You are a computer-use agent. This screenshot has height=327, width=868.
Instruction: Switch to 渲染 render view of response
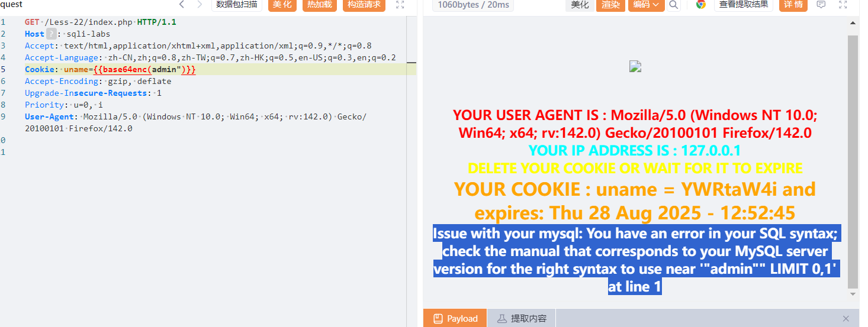(610, 5)
